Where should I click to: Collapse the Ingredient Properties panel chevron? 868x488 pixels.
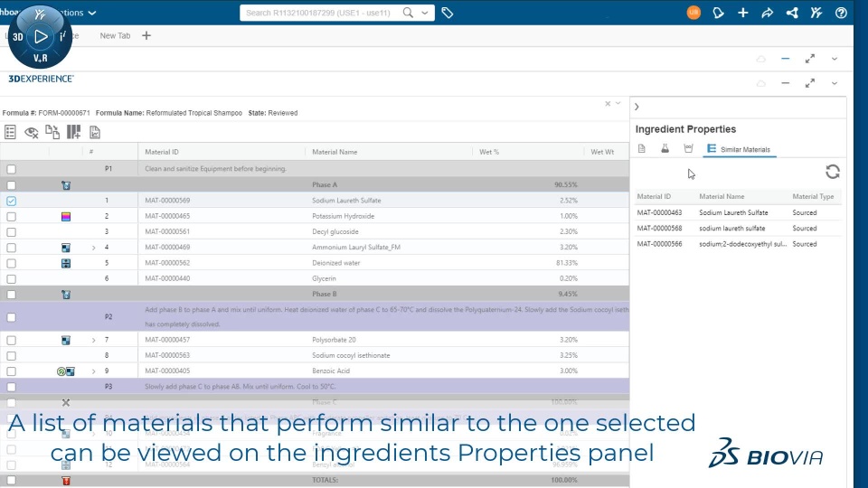637,107
